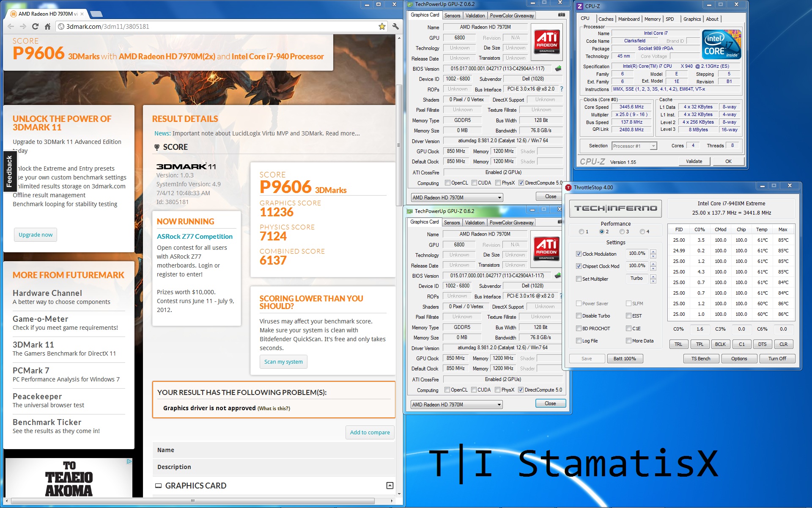Click Turn Off button in ThrottleStop

point(777,359)
